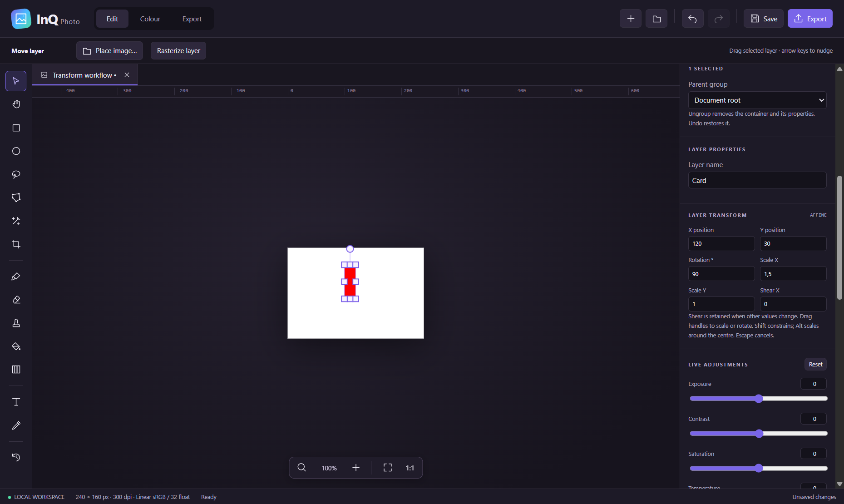Screen dimensions: 844x504
Task: Select the Polygon selection tool
Action: [x=16, y=198]
